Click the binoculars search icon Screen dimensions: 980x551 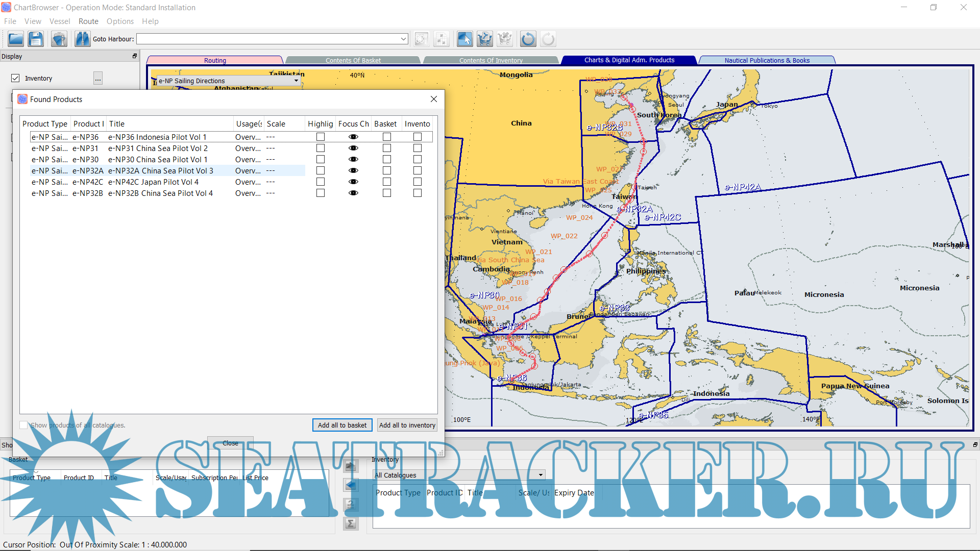point(82,39)
